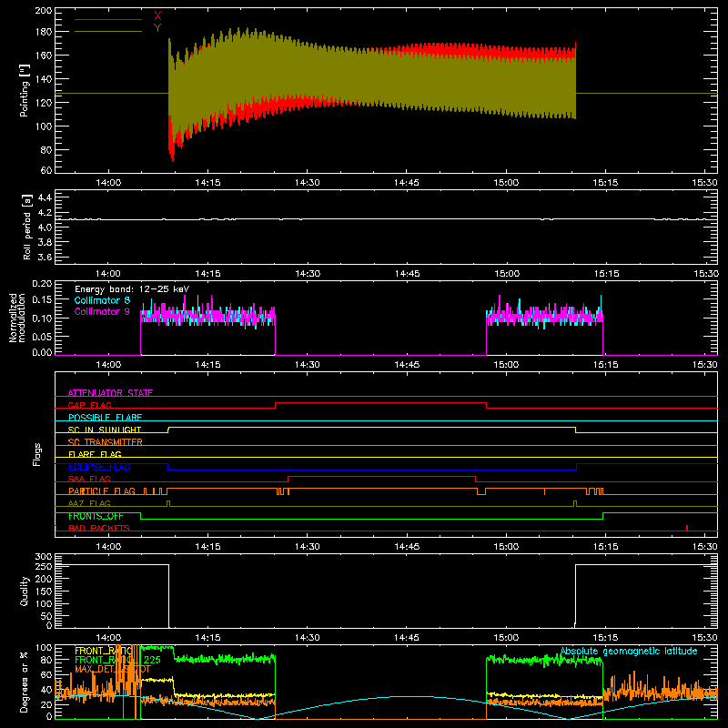This screenshot has width=728, height=728.
Task: Click the PARTICLE_FLAG label
Action: point(102,491)
